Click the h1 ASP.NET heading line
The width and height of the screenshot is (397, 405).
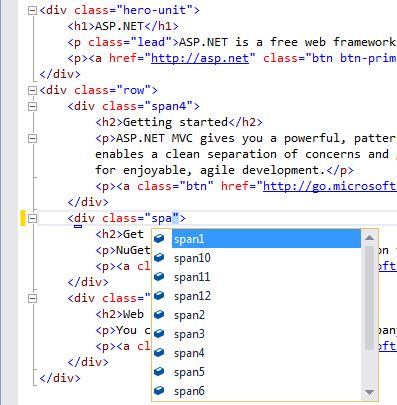123,26
